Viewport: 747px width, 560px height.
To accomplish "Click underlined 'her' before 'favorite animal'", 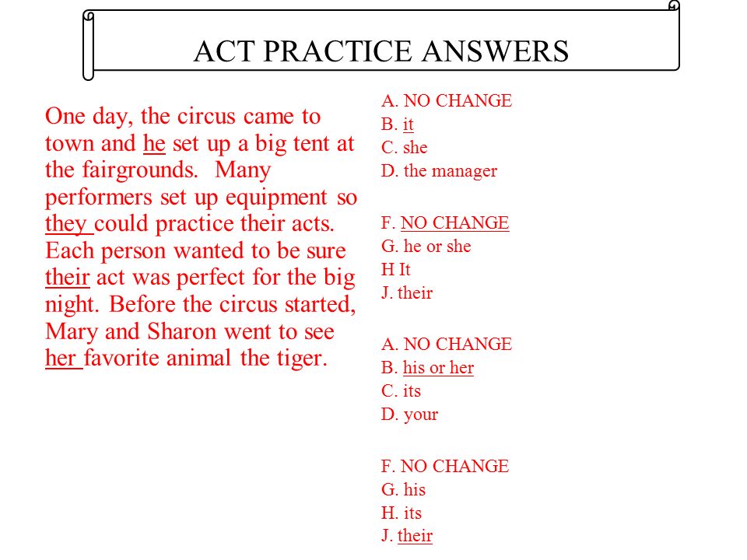I will pos(64,358).
